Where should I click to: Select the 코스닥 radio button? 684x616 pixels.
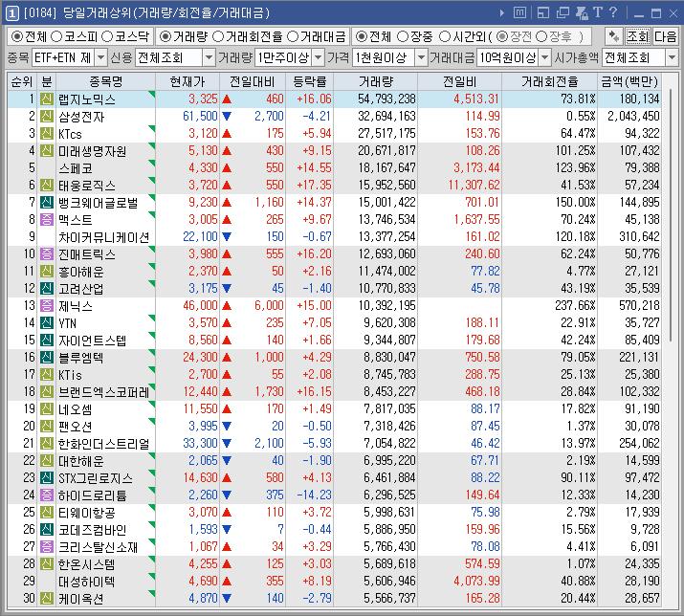[x=107, y=36]
